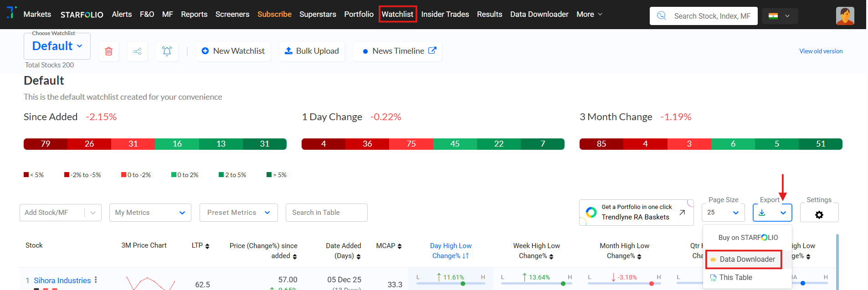Open the Markets menu
This screenshot has width=868, height=290.
[37, 14]
